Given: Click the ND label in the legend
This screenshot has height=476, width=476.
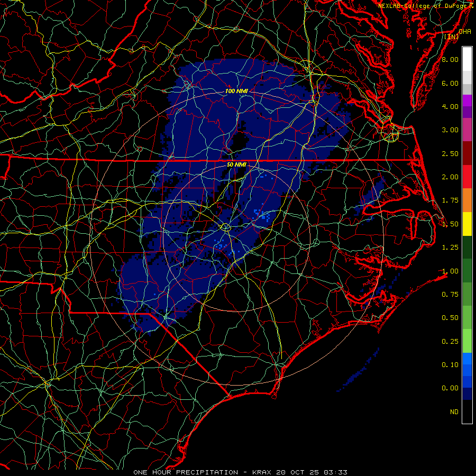Looking at the screenshot, I should pos(454,412).
